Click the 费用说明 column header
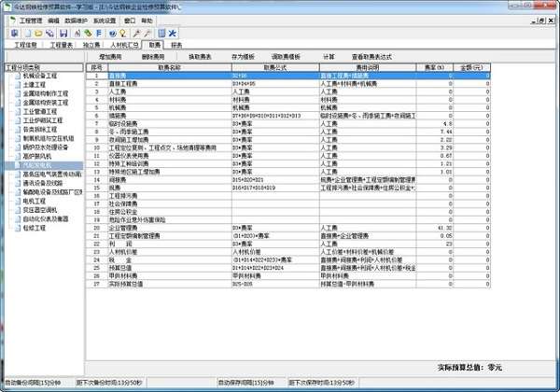 368,67
